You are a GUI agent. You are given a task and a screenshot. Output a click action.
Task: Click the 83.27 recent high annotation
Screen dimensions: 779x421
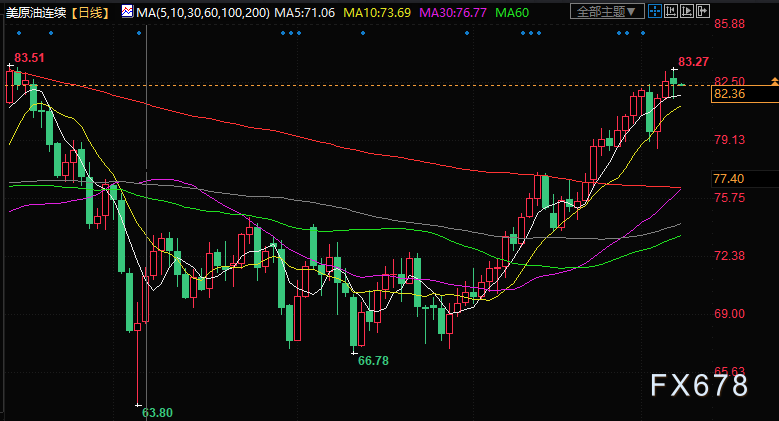[694, 62]
